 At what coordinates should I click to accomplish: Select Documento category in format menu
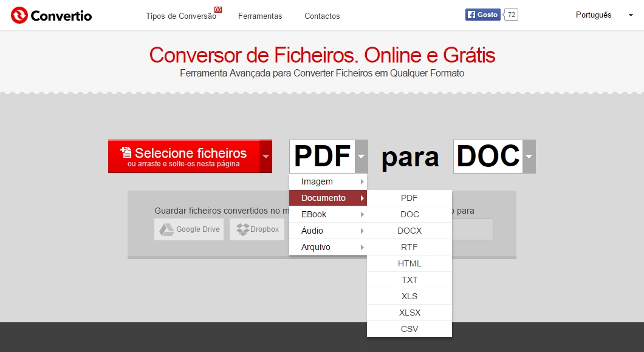327,198
